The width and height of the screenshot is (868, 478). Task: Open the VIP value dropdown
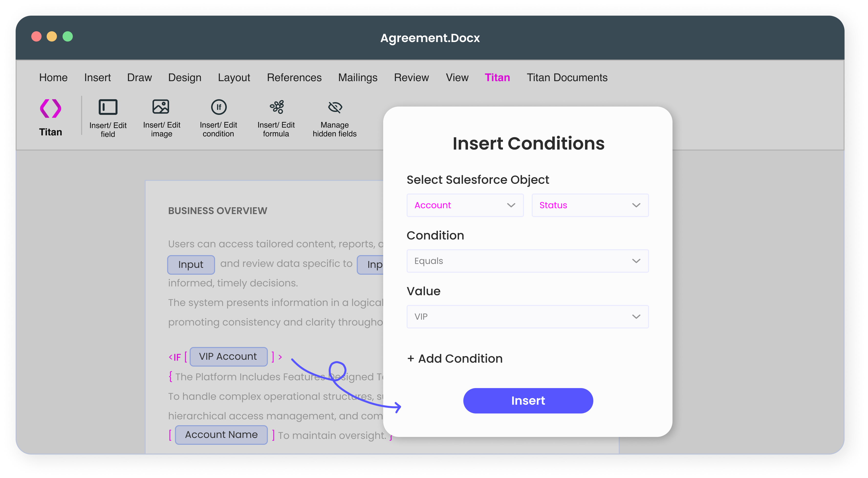click(527, 317)
